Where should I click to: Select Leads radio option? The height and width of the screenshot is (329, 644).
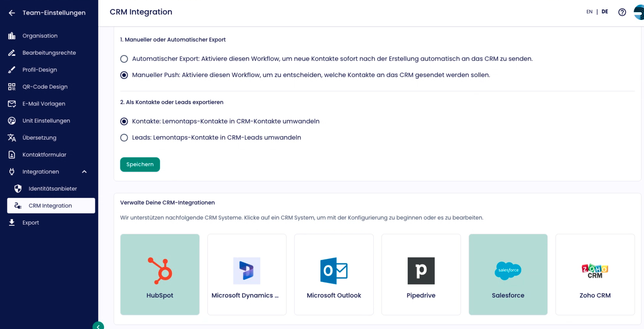pos(124,138)
